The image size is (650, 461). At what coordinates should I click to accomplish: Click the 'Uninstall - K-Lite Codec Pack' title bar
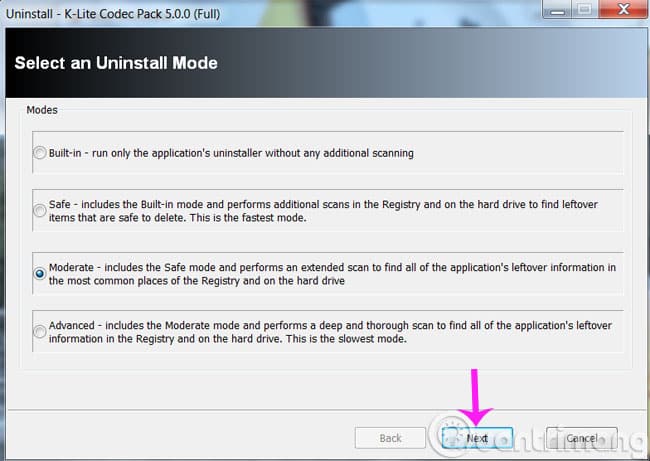click(113, 14)
